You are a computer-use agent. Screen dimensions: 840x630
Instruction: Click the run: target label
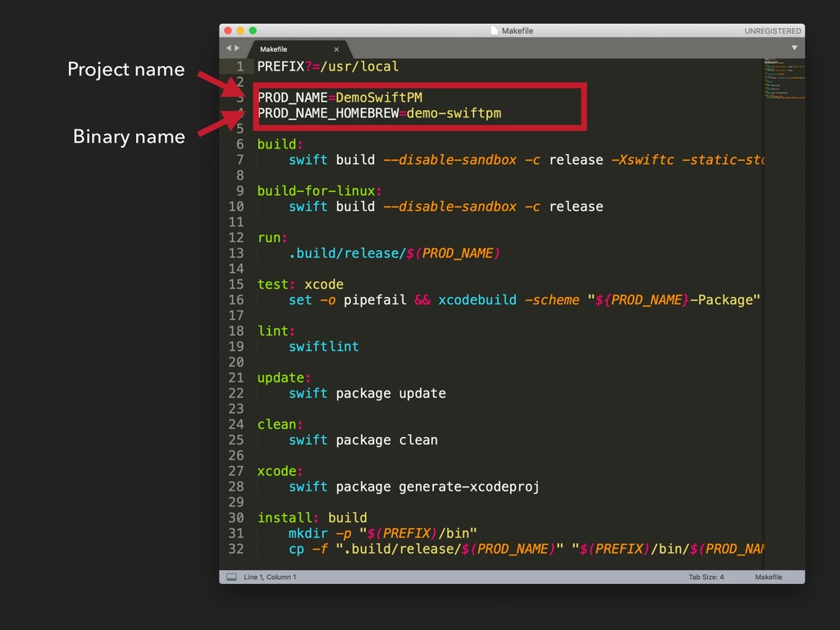pos(272,238)
